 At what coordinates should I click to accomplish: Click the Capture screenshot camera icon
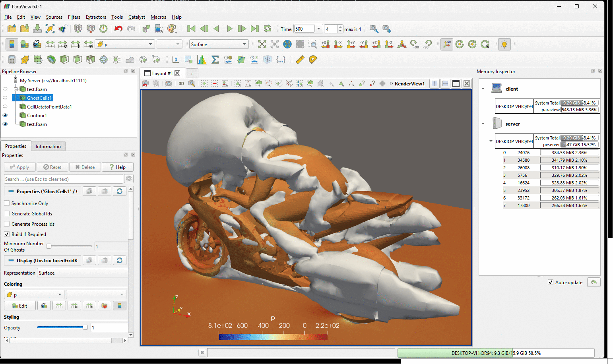(169, 83)
